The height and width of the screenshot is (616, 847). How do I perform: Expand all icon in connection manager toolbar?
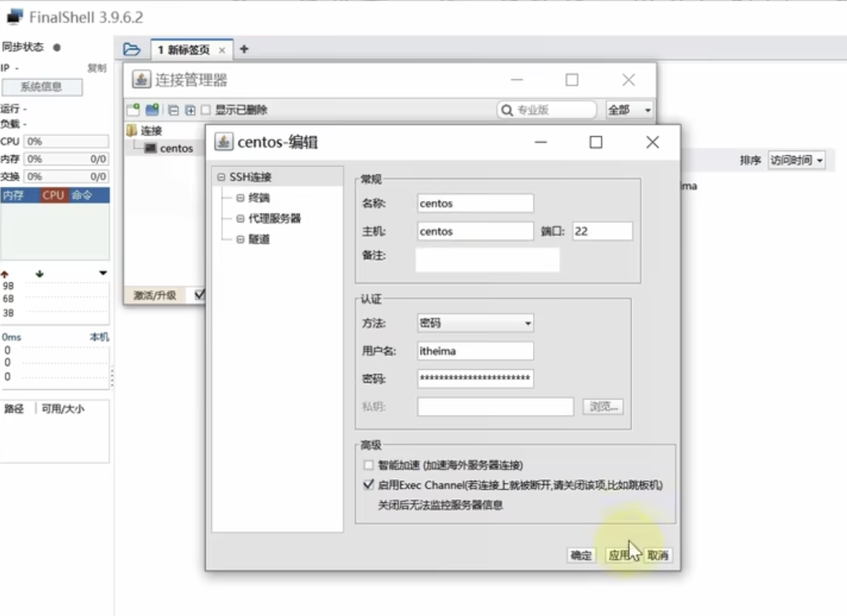pos(190,110)
